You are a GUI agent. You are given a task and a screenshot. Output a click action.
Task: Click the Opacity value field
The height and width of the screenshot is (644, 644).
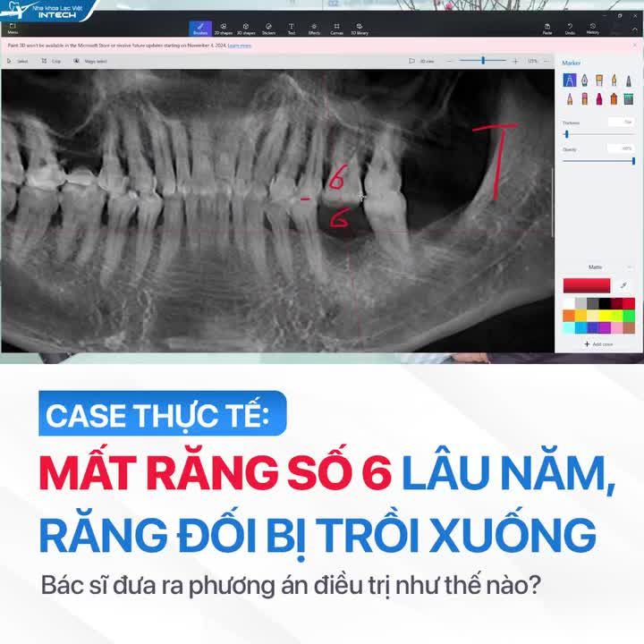click(622, 148)
